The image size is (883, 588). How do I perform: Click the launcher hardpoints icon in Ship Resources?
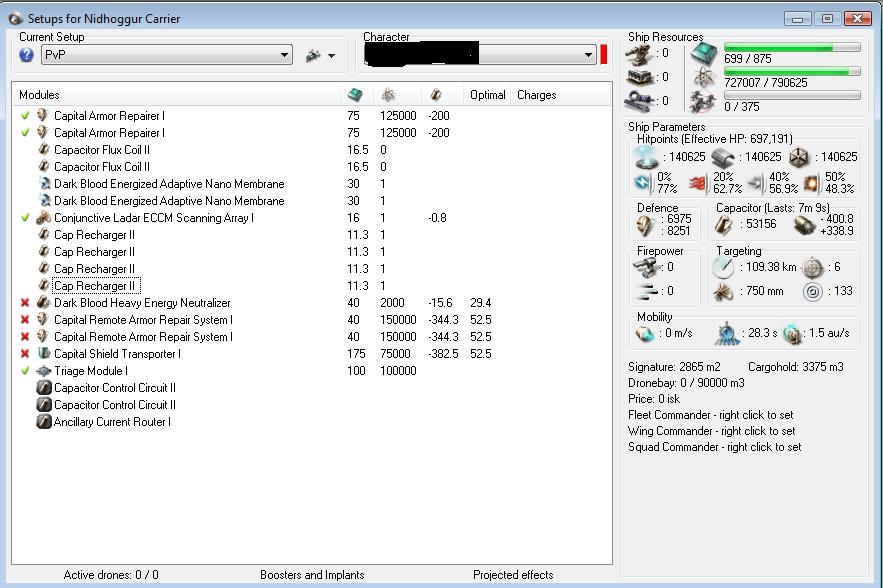(639, 77)
